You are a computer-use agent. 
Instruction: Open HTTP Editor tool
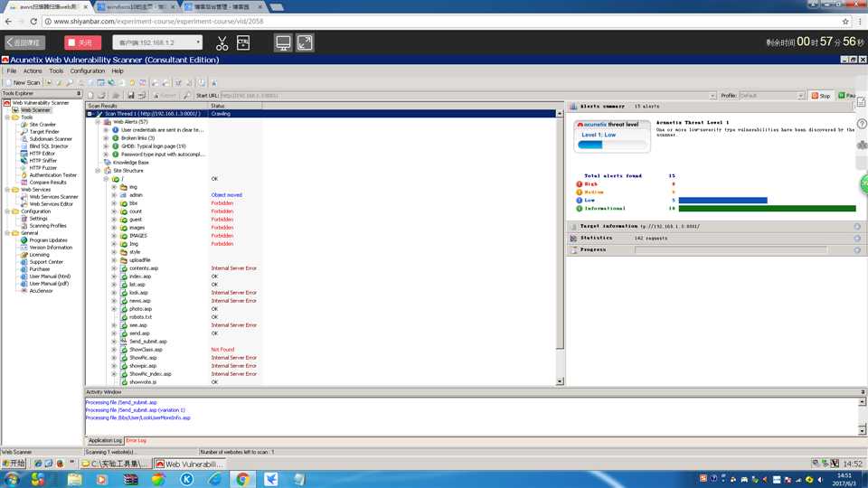42,154
